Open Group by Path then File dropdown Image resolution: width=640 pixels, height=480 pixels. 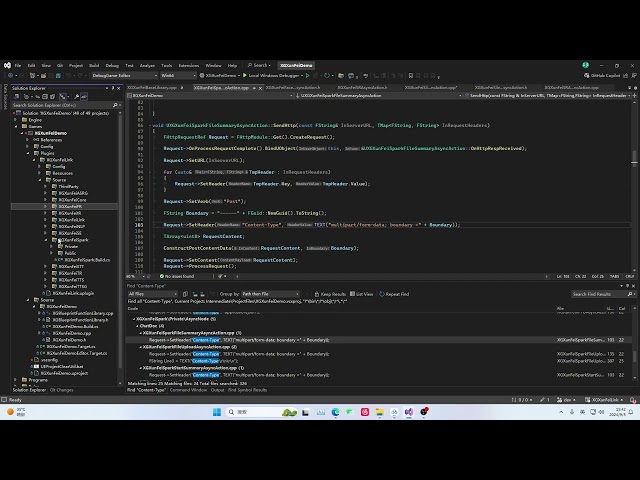click(x=271, y=294)
